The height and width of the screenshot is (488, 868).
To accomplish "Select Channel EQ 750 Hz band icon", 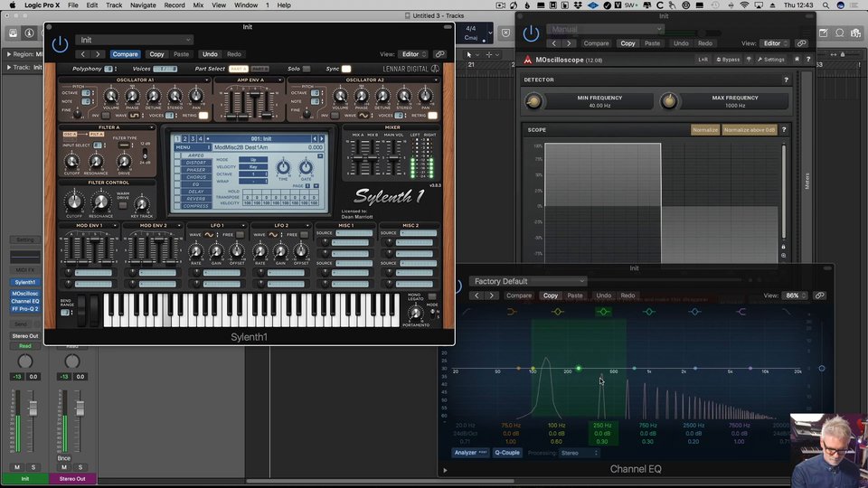I will point(649,312).
